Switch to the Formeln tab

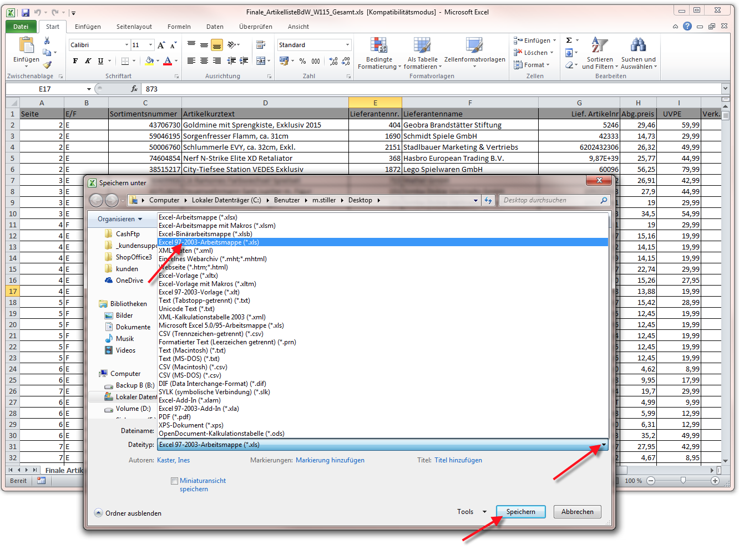coord(179,27)
